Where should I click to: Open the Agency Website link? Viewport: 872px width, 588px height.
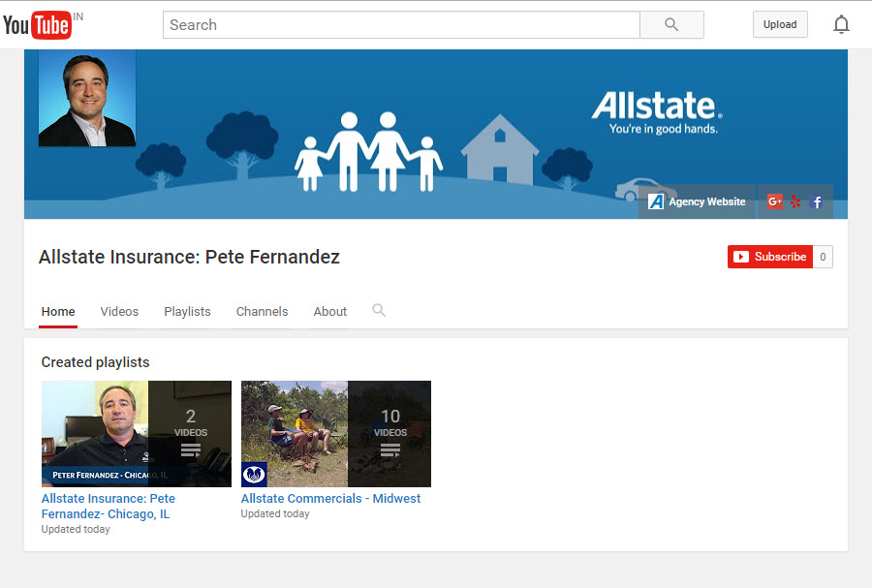tap(697, 201)
